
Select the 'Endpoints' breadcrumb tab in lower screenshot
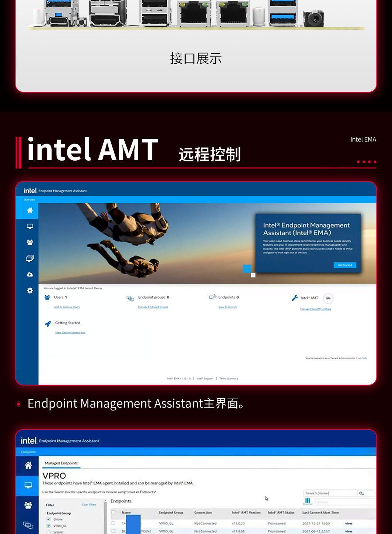click(28, 452)
